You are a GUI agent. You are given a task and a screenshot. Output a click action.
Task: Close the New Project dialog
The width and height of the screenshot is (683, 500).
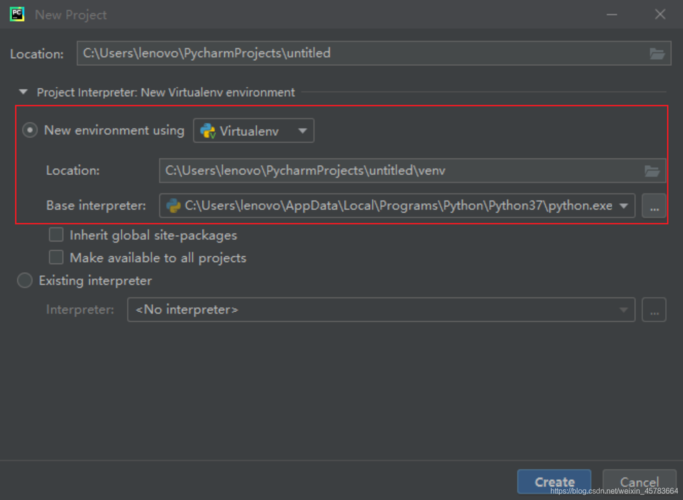click(x=660, y=14)
